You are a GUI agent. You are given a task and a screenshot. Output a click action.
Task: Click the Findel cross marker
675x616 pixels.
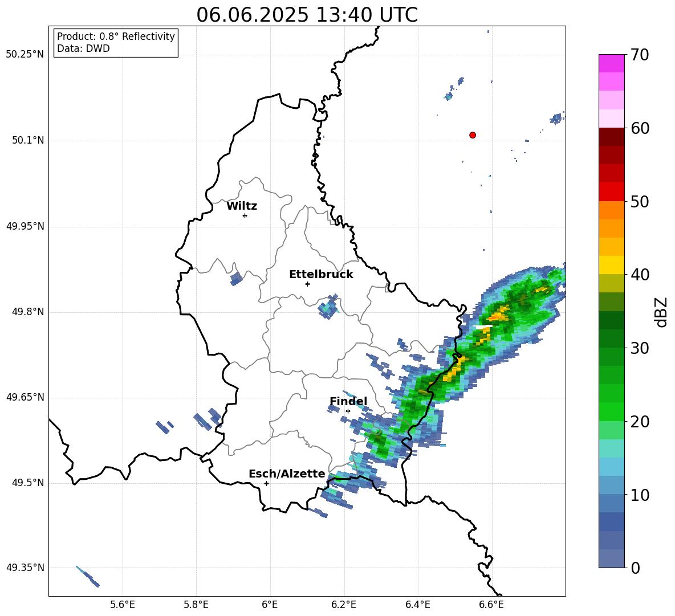pos(348,411)
